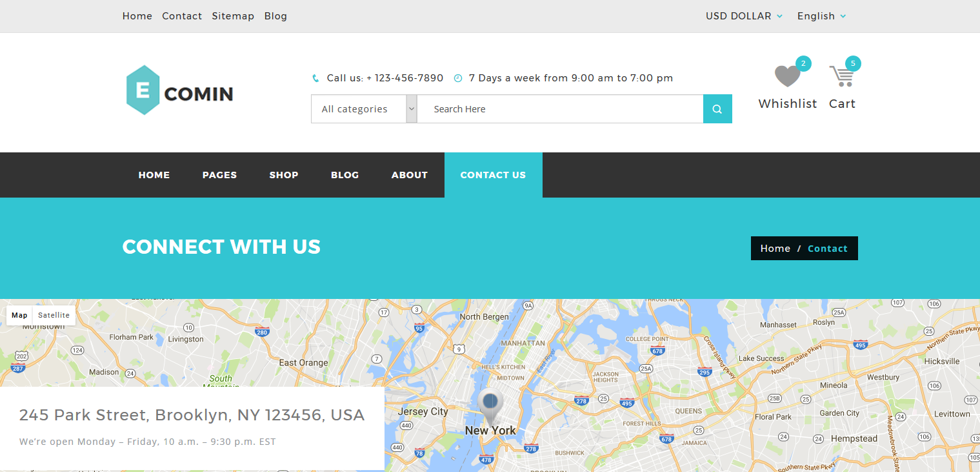980x472 pixels.
Task: Click the phone icon beside Call us
Action: tap(315, 78)
